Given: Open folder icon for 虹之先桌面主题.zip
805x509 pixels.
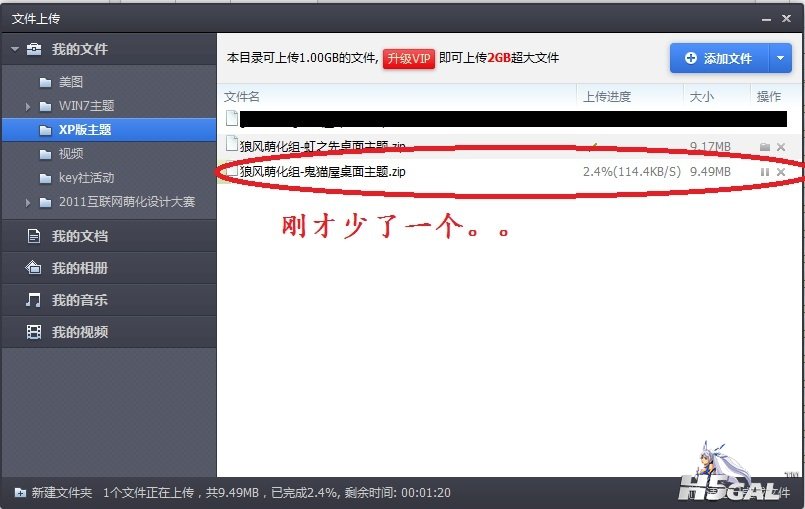Looking at the screenshot, I should [x=765, y=147].
